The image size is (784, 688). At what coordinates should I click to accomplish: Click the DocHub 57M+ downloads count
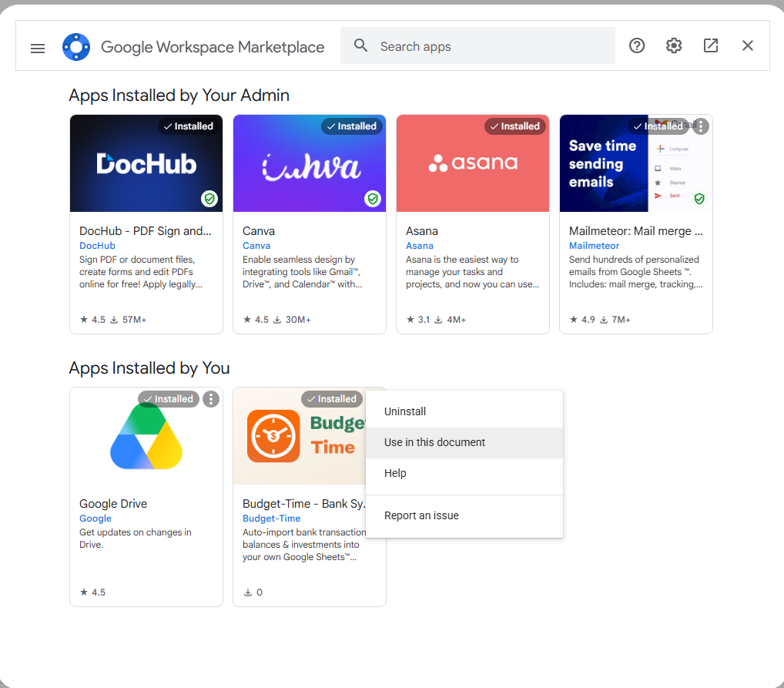click(129, 319)
